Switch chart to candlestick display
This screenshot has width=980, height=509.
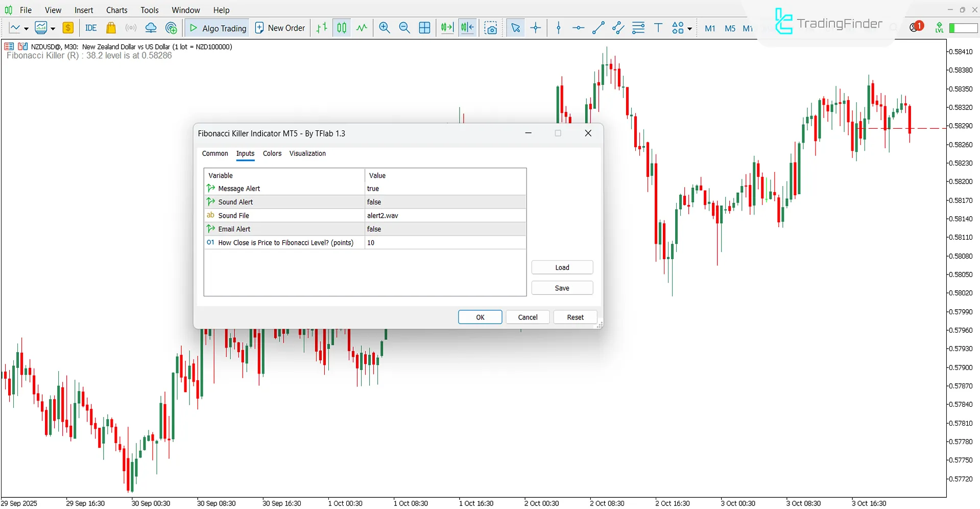(x=341, y=28)
